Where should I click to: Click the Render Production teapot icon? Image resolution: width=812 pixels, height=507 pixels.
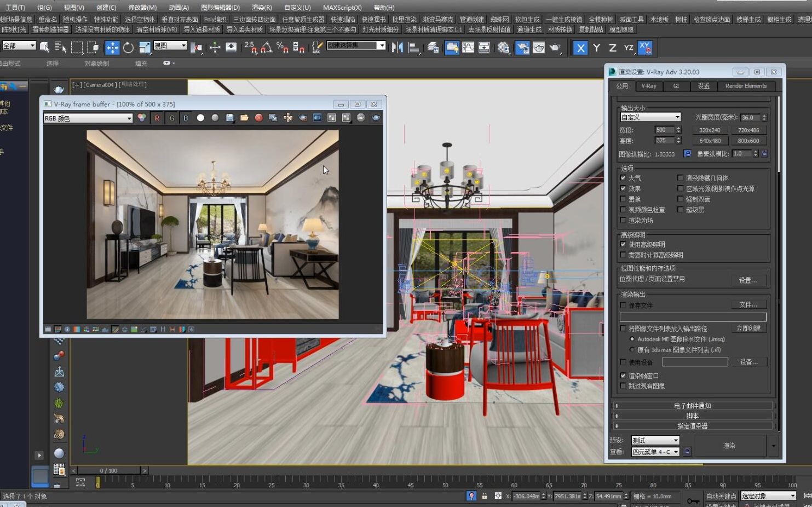tap(555, 48)
